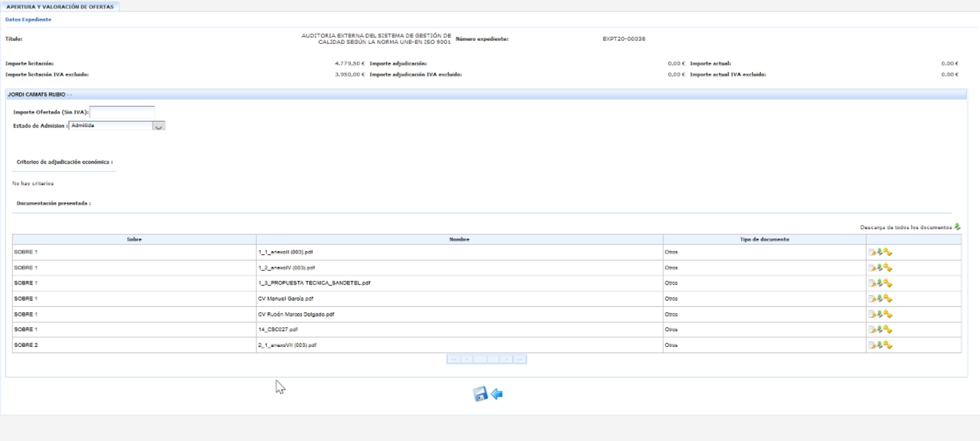Click the Descarga de todos los documentos link
The height and width of the screenshot is (441, 980).
[x=905, y=228]
